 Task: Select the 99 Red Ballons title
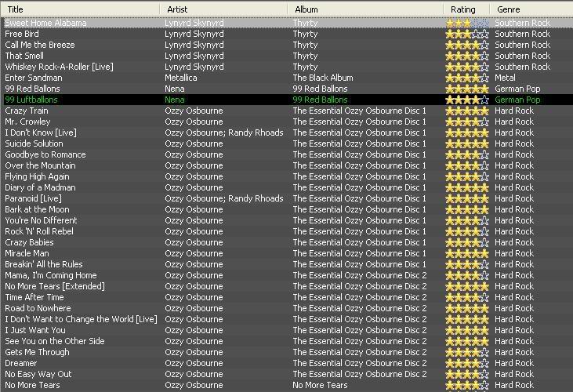(x=32, y=89)
